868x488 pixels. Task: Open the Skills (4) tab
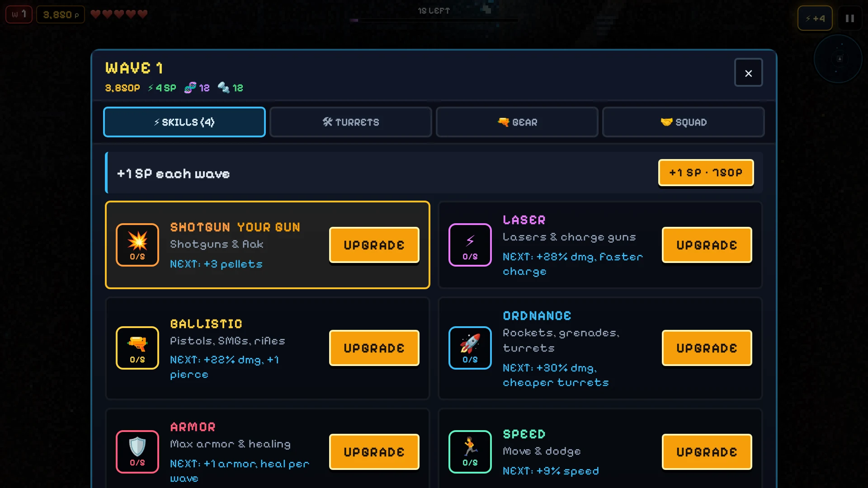[184, 122]
